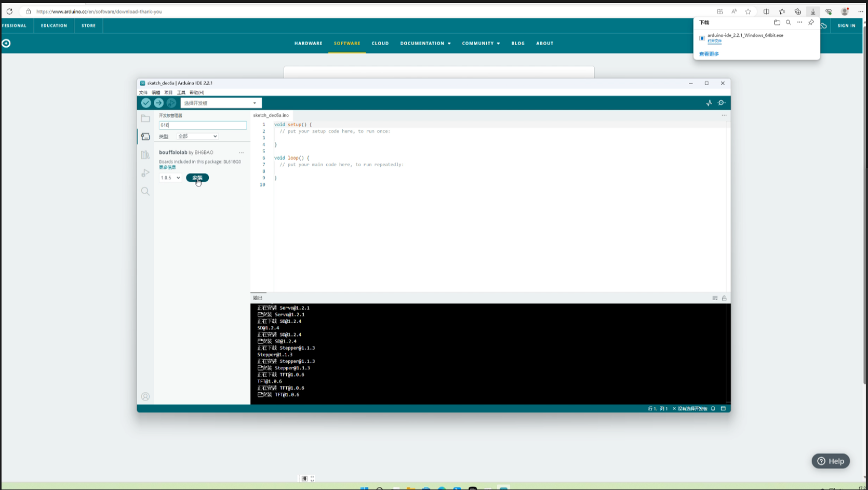Click the Arduino logo on the website
The width and height of the screenshot is (868, 490).
(x=6, y=44)
